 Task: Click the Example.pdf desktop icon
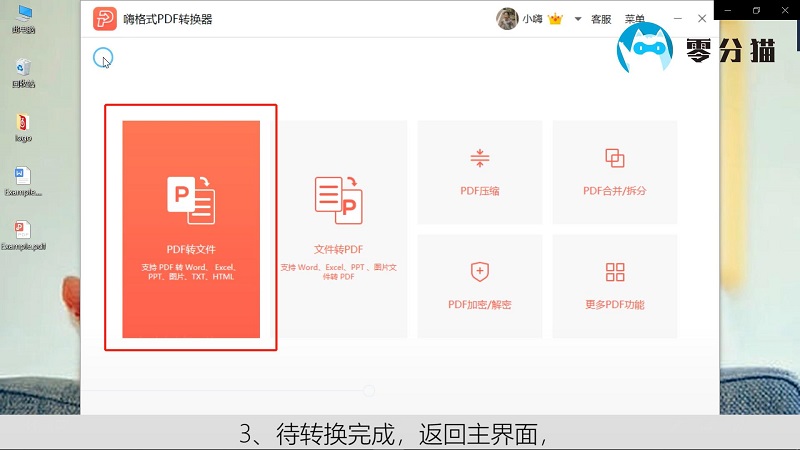pyautogui.click(x=23, y=236)
